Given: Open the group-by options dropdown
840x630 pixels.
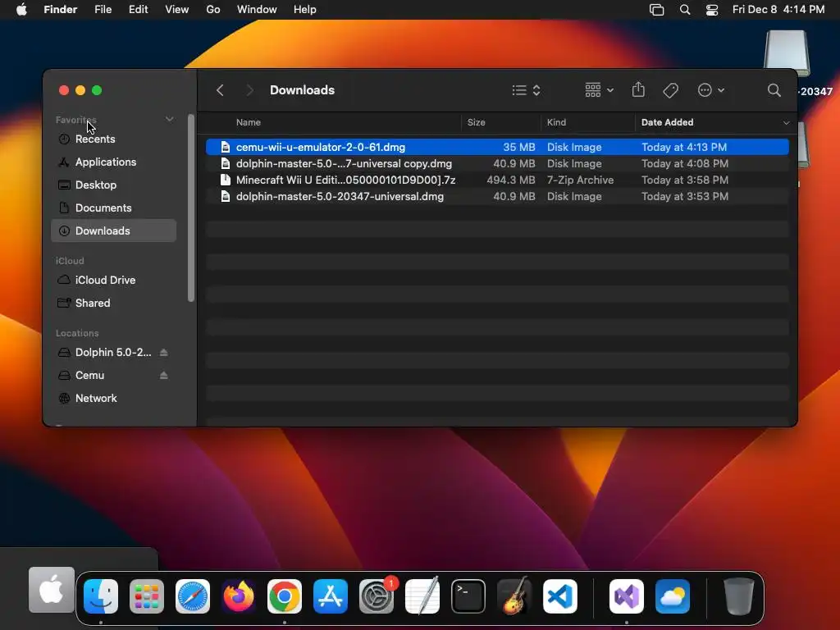Looking at the screenshot, I should [x=599, y=90].
